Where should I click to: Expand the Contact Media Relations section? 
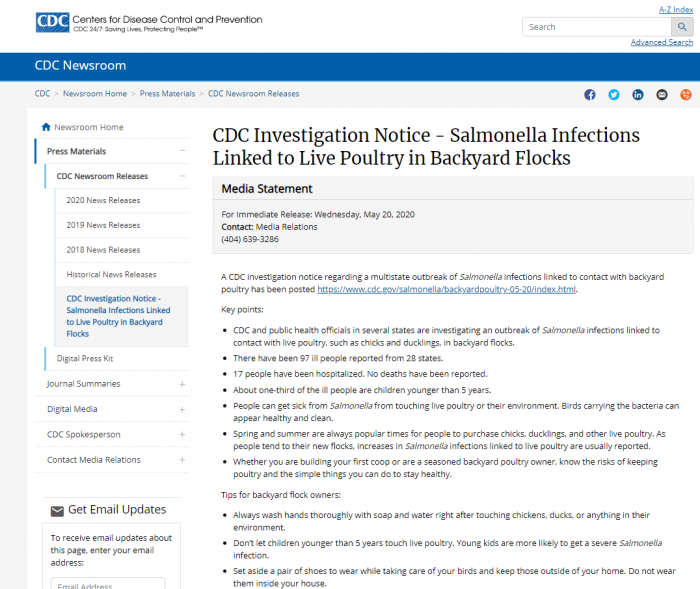pyautogui.click(x=182, y=460)
